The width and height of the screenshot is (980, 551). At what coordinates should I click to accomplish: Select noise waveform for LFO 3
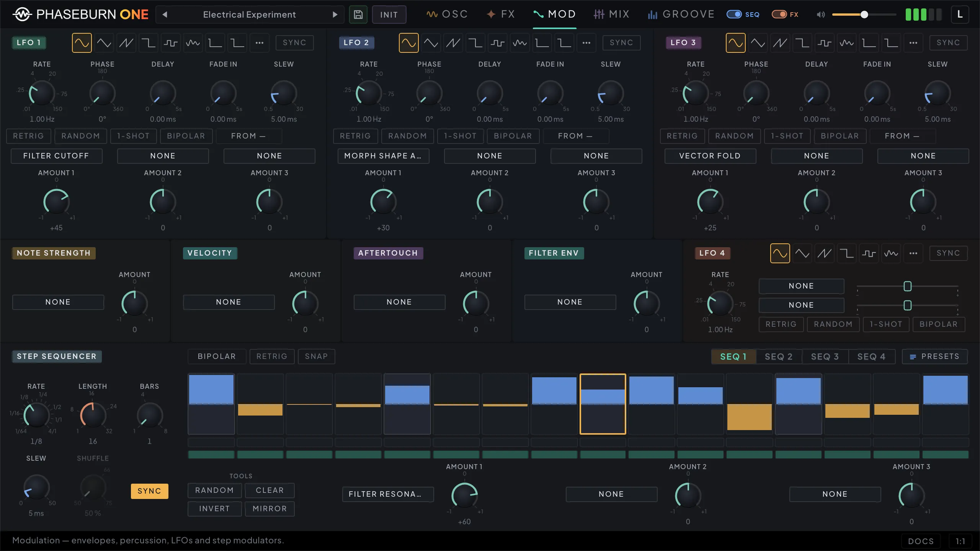click(x=846, y=43)
